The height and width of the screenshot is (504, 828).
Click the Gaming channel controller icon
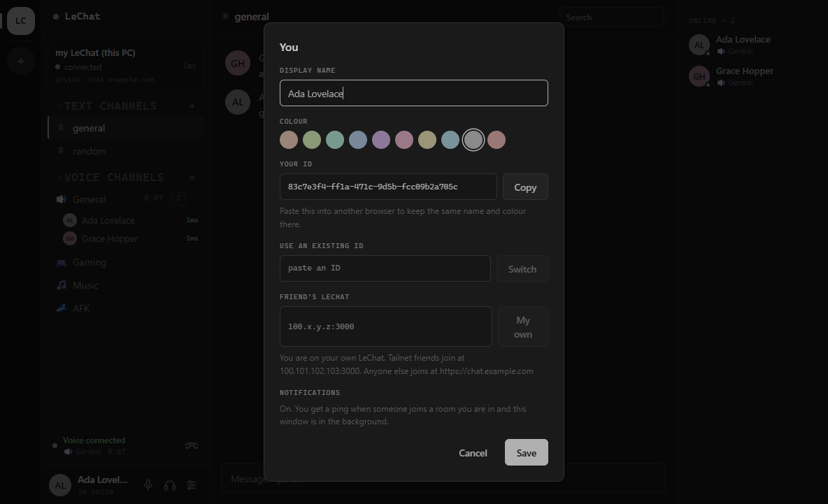click(x=62, y=262)
